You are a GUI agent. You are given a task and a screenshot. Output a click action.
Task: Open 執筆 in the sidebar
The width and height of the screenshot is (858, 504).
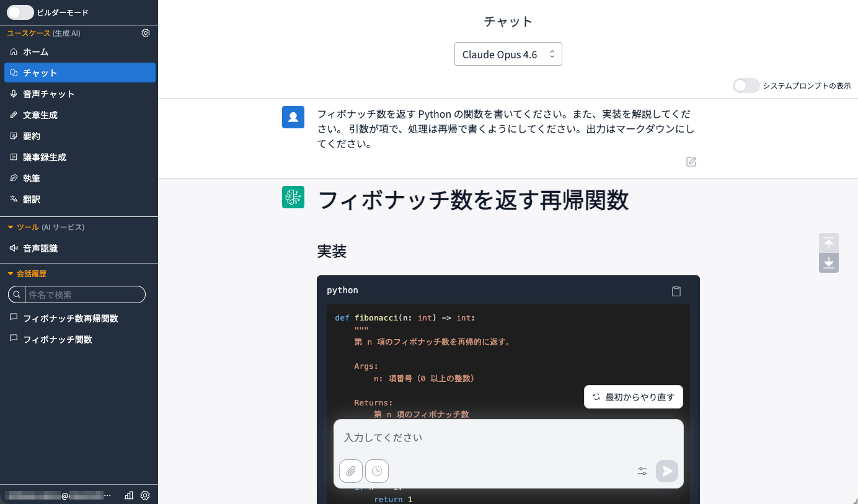79,179
